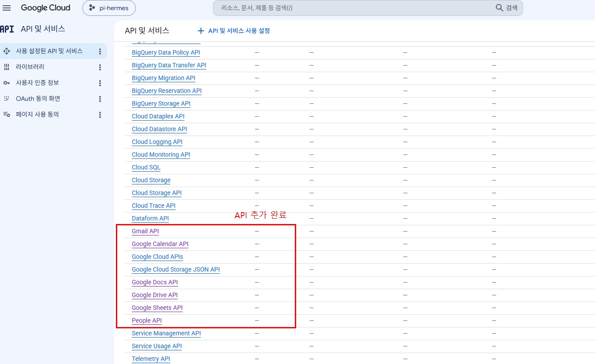Screen dimensions: 595x364
Task: Click the key icon for 사용자 인증 정보
Action: point(7,83)
